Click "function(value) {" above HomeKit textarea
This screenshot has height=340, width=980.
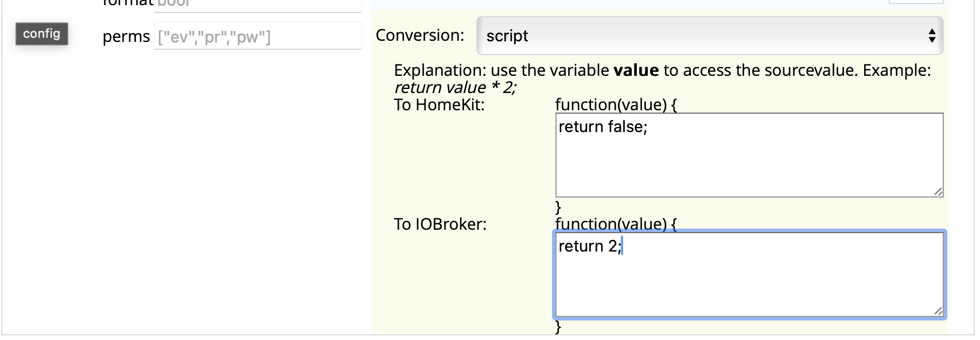tap(616, 105)
